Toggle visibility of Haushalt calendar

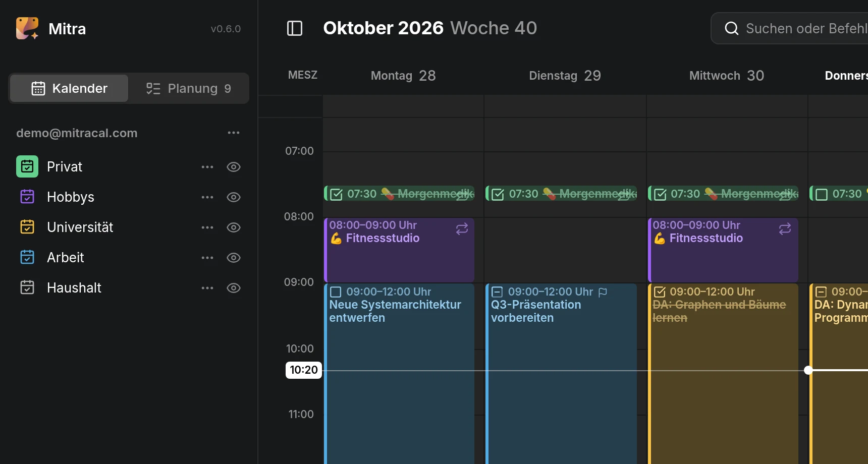pos(233,288)
